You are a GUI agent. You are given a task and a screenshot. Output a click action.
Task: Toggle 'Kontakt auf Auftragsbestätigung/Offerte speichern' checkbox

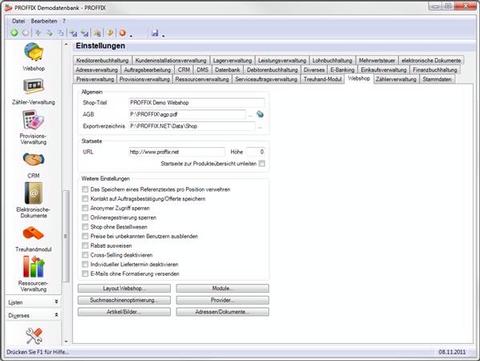85,199
